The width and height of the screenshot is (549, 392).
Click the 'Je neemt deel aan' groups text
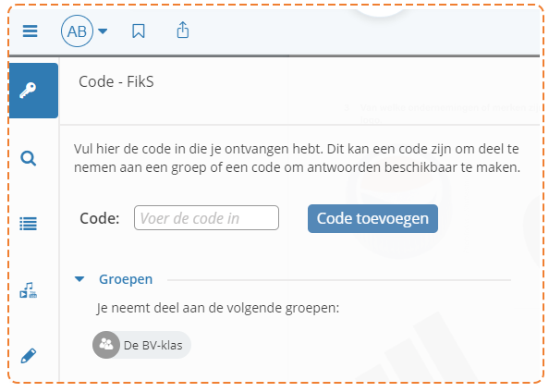tap(218, 308)
